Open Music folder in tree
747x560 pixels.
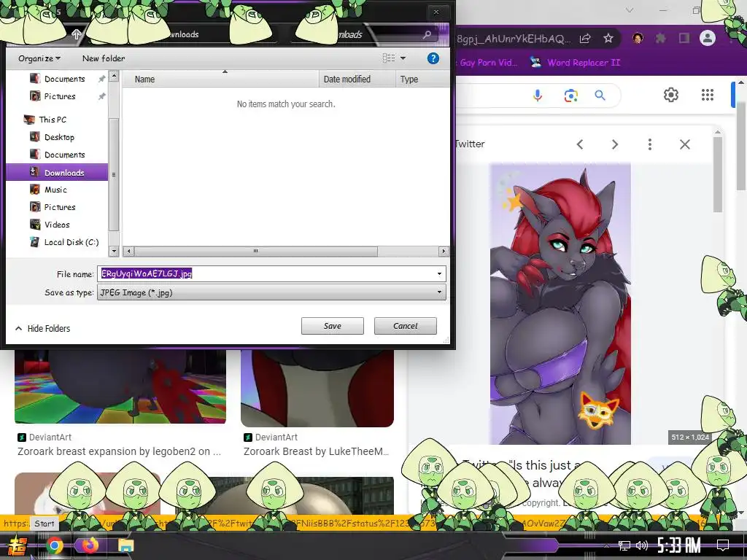coord(55,190)
